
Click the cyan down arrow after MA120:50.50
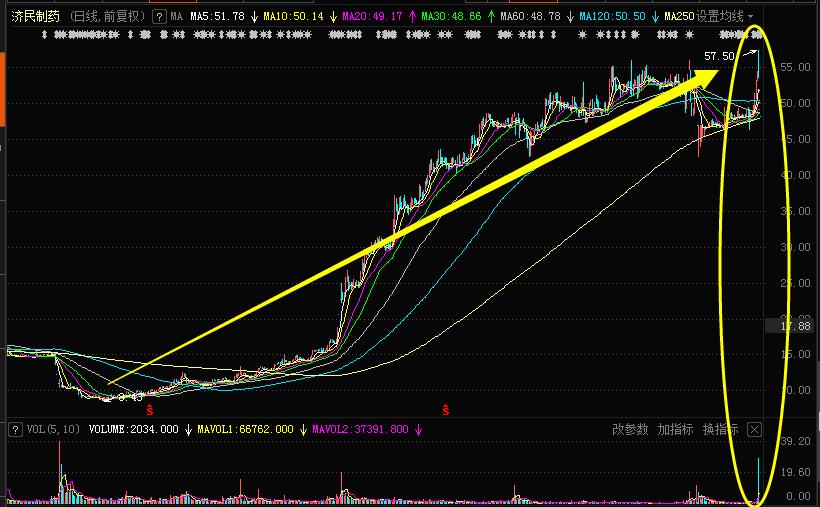[x=655, y=17]
